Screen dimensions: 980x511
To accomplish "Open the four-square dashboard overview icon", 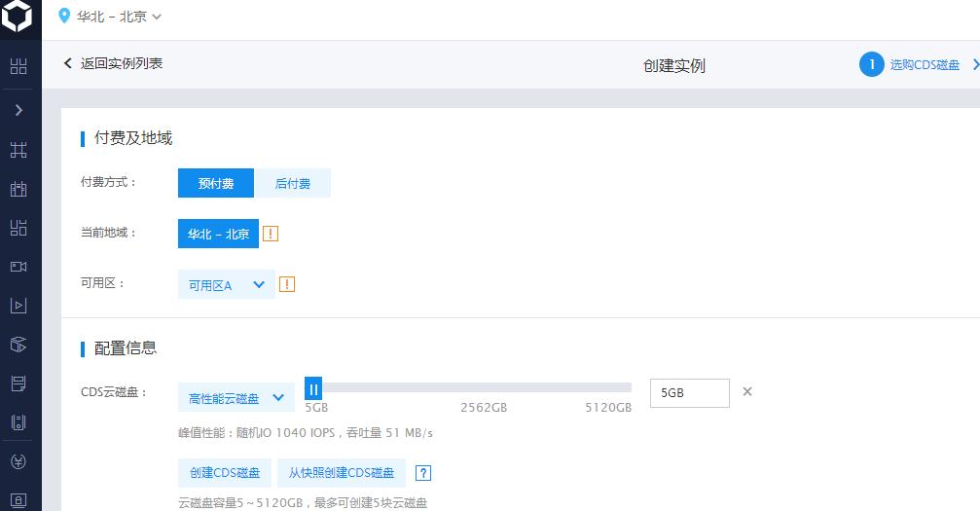I will point(18,66).
